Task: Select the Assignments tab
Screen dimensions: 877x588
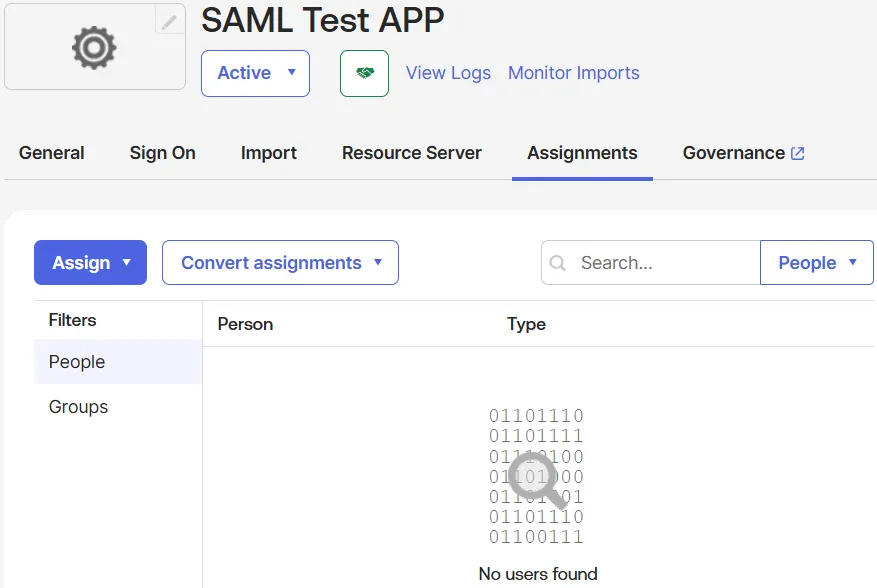Action: (x=582, y=153)
